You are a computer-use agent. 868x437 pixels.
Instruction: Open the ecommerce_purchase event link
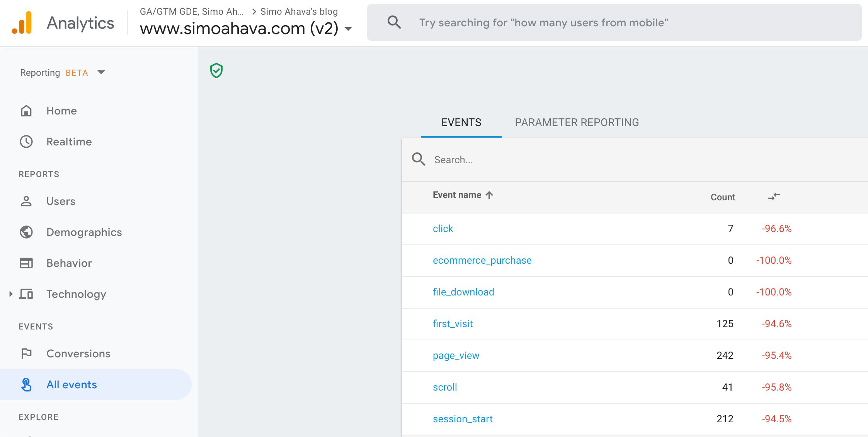point(482,260)
